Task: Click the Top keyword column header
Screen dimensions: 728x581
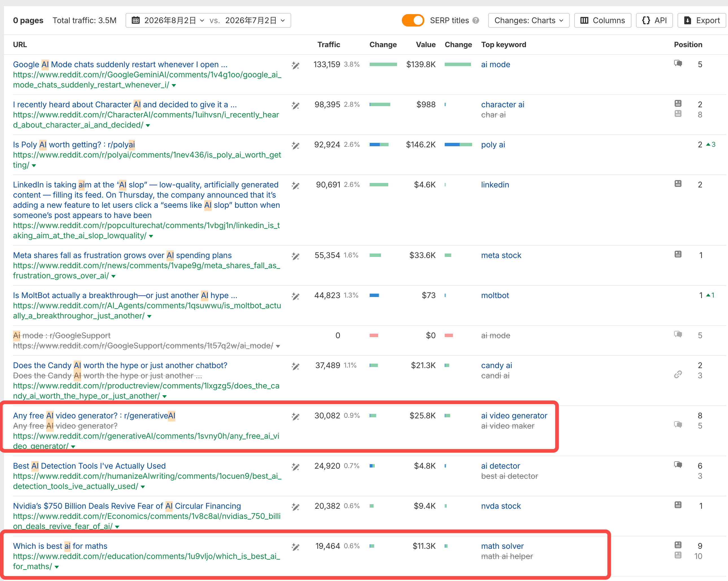Action: 504,45
